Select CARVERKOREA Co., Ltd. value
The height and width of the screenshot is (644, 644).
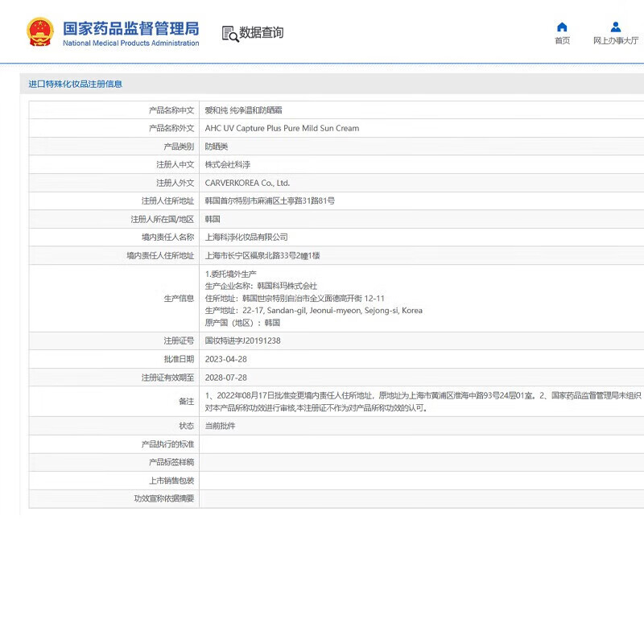pyautogui.click(x=247, y=183)
